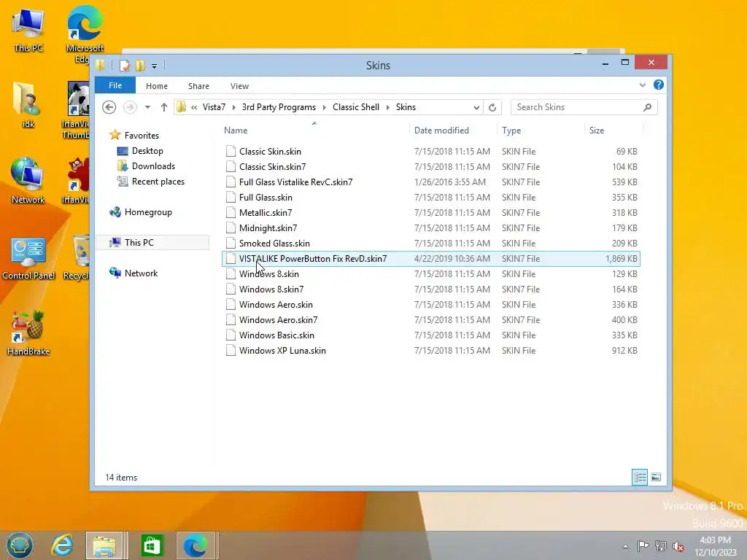Select the HandBrake desktop shortcut
Screen dimensions: 747x560
(x=28, y=333)
